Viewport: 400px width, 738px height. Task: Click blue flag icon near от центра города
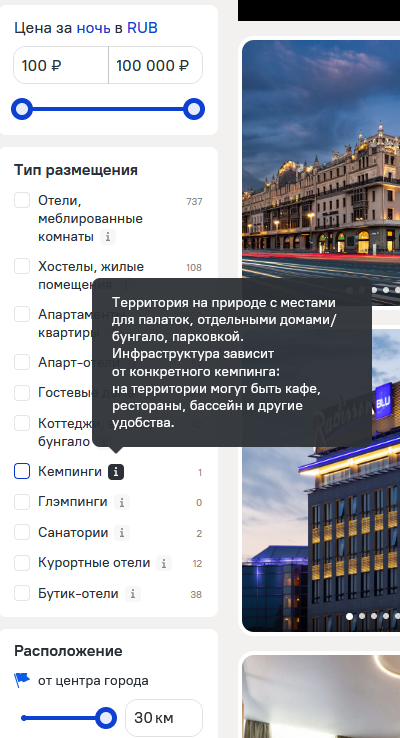point(22,680)
